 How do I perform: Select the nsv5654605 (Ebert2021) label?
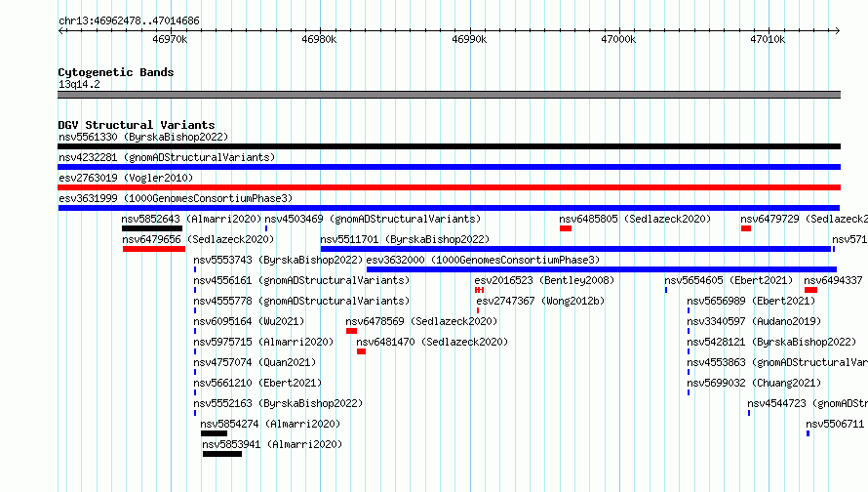(x=730, y=280)
